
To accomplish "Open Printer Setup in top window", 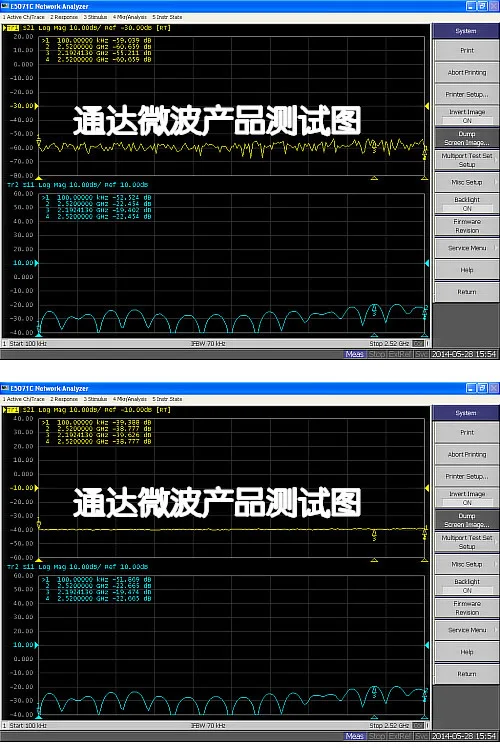I will coord(467,94).
